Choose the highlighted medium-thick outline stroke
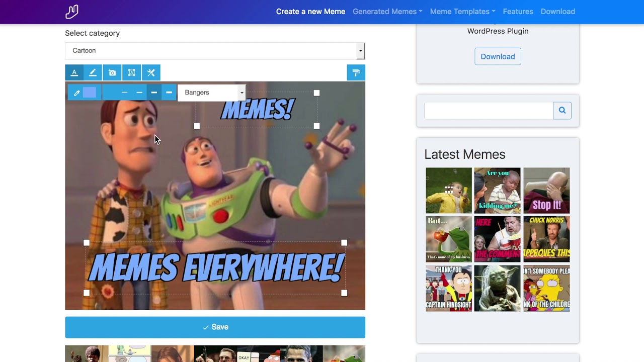Image resolution: width=644 pixels, height=362 pixels. point(154,93)
